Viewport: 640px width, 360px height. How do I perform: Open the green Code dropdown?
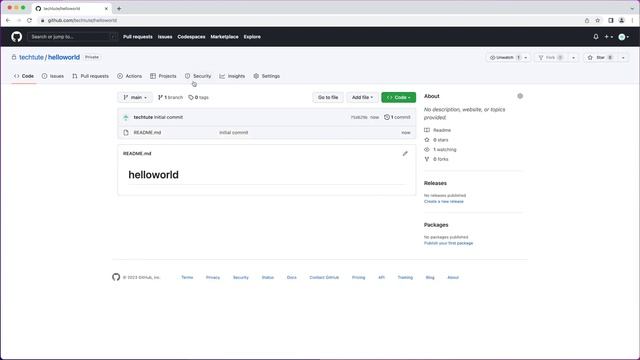(398, 98)
